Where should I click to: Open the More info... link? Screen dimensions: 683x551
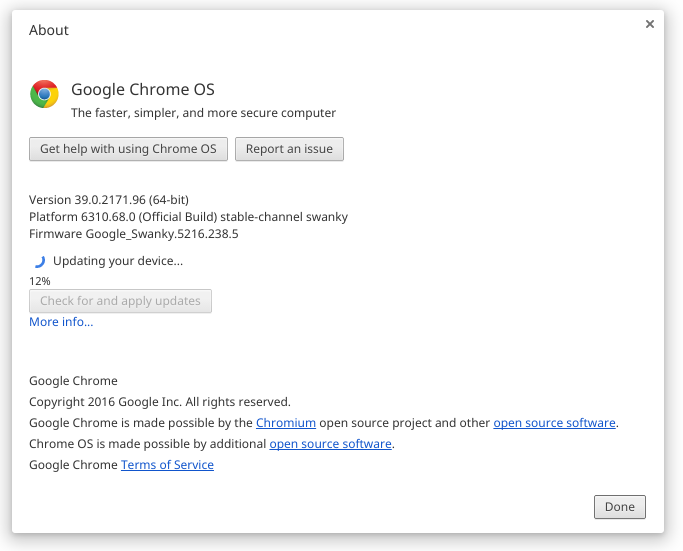click(61, 322)
